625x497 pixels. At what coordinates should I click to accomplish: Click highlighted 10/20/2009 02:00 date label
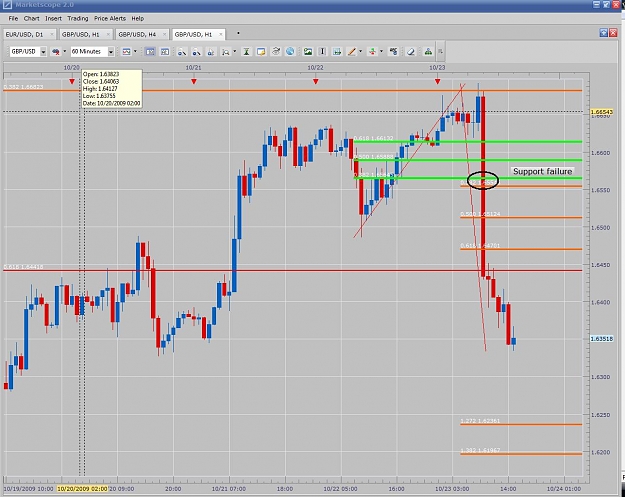coord(82,489)
